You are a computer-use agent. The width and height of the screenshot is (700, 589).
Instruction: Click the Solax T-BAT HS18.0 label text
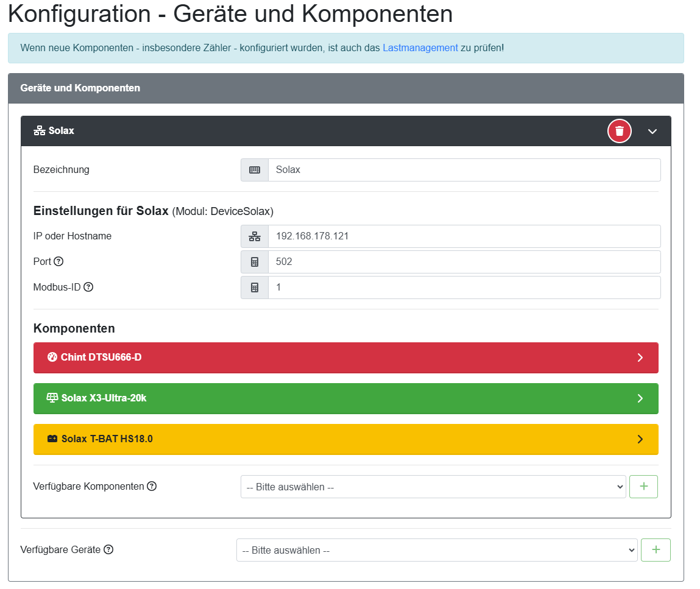pyautogui.click(x=107, y=439)
